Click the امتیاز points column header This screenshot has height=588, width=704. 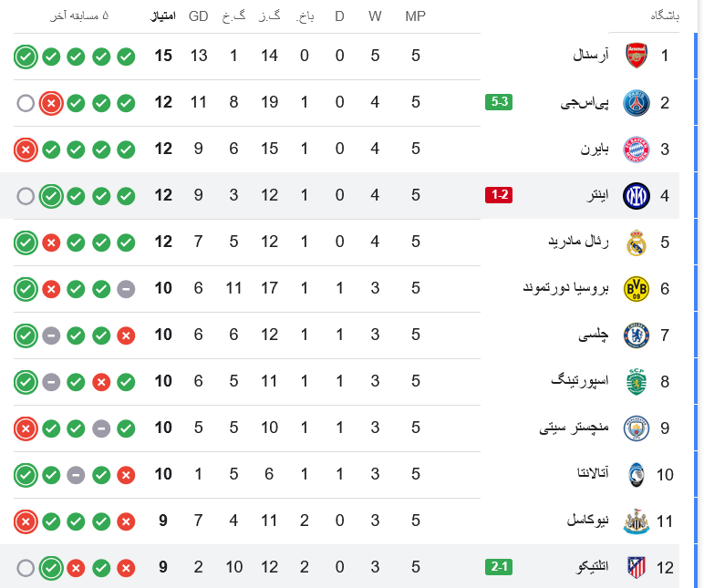[163, 16]
